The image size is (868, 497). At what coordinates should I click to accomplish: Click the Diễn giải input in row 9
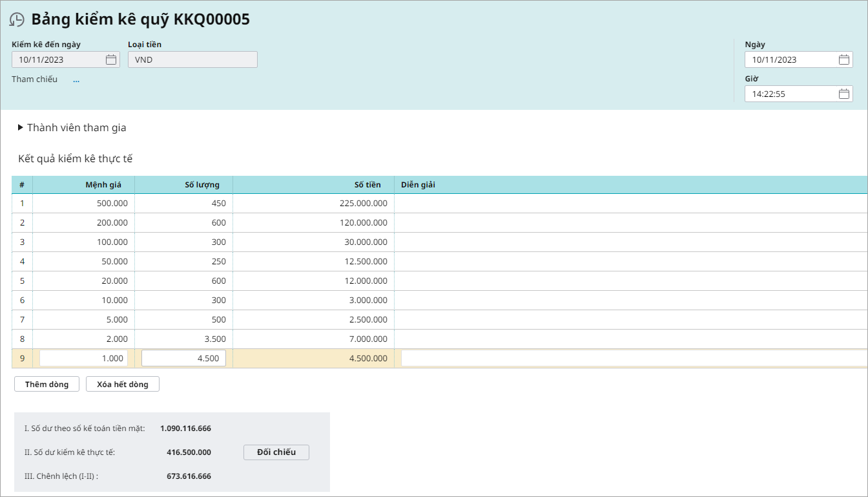(x=633, y=358)
